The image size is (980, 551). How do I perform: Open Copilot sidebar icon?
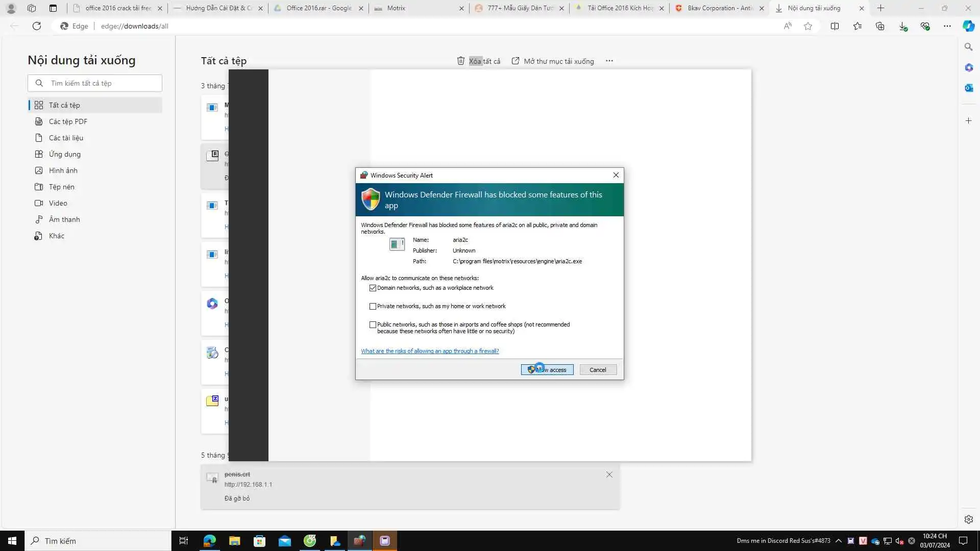pyautogui.click(x=968, y=26)
